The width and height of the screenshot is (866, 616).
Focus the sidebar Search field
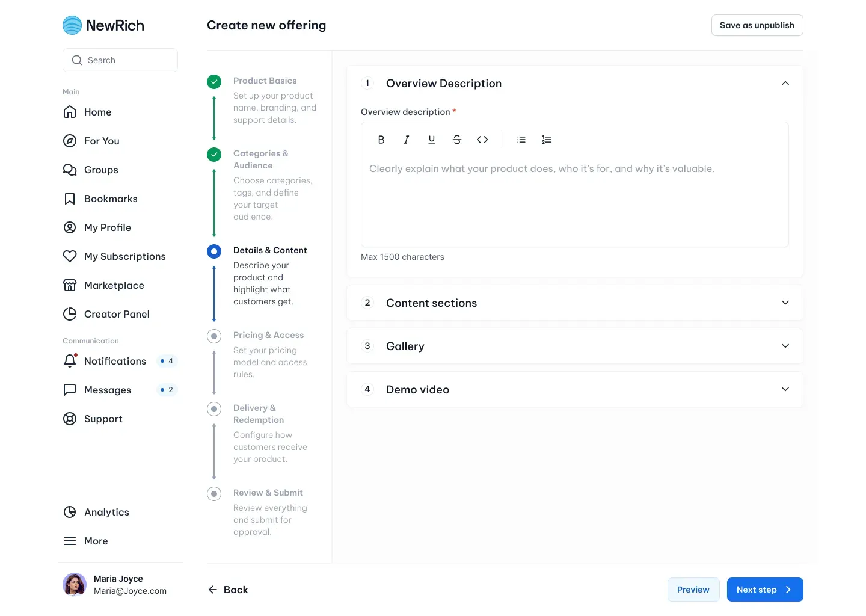pos(120,60)
